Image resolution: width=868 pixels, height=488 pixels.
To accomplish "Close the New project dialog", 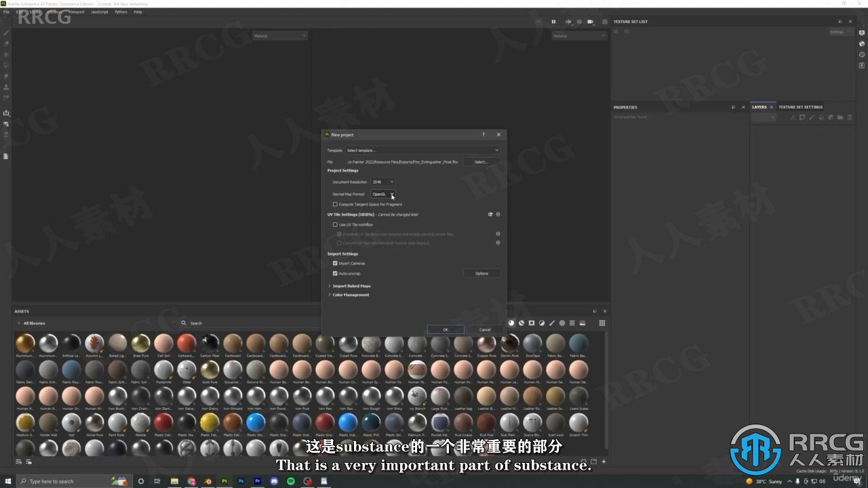I will [x=498, y=135].
